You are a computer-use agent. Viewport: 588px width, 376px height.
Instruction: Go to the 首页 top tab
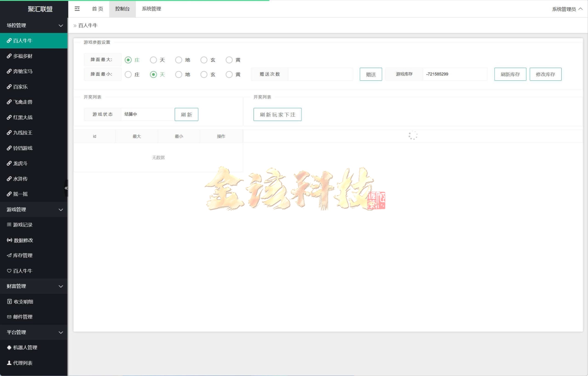click(x=97, y=9)
